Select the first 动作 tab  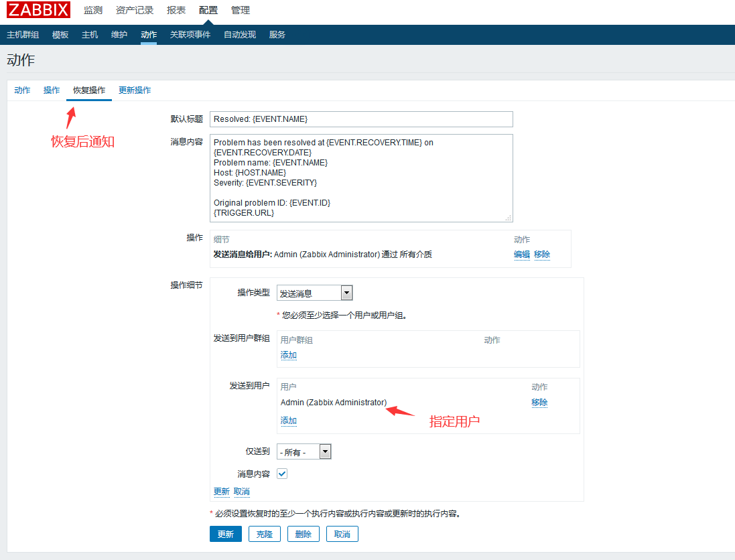pyautogui.click(x=22, y=90)
